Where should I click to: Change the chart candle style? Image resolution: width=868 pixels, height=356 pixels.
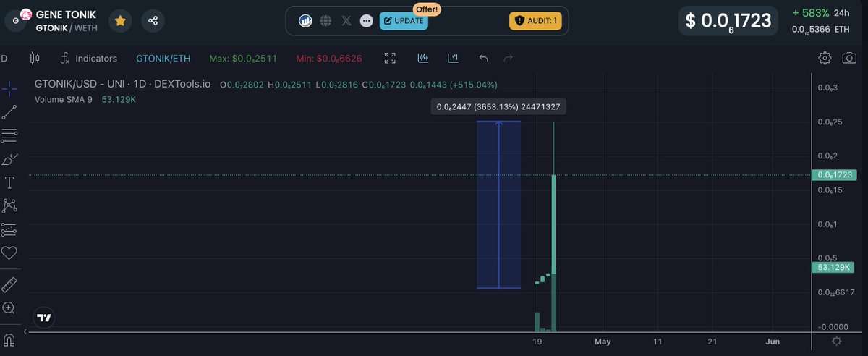tap(33, 58)
